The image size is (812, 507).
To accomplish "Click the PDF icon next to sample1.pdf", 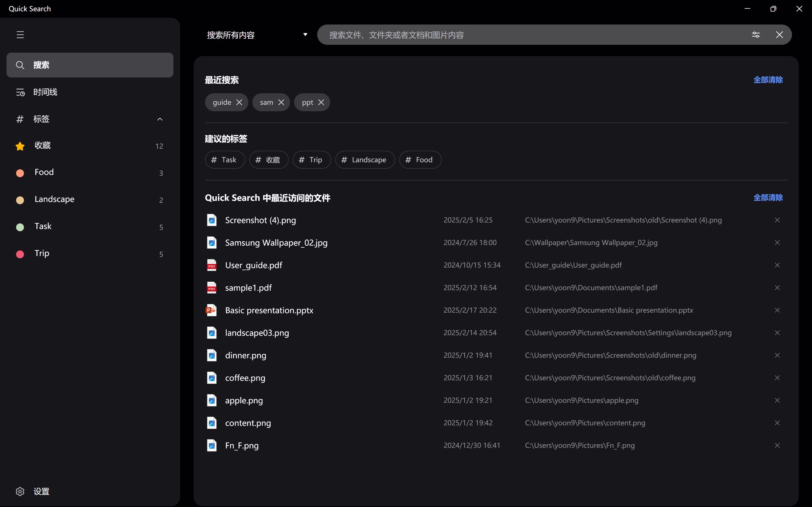I will tap(211, 288).
